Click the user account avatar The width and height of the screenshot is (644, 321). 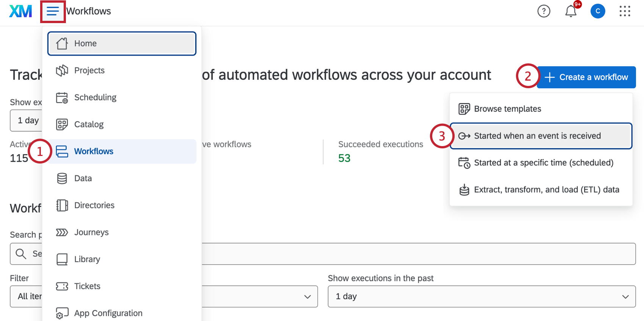pyautogui.click(x=598, y=11)
